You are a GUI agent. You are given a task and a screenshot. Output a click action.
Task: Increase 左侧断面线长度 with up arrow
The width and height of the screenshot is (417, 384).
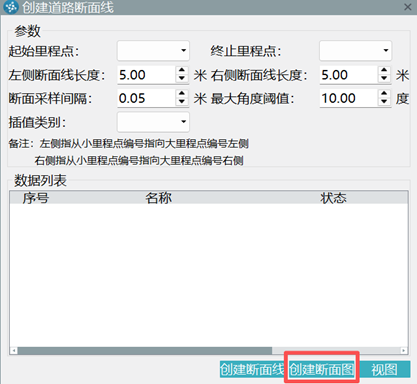point(182,70)
